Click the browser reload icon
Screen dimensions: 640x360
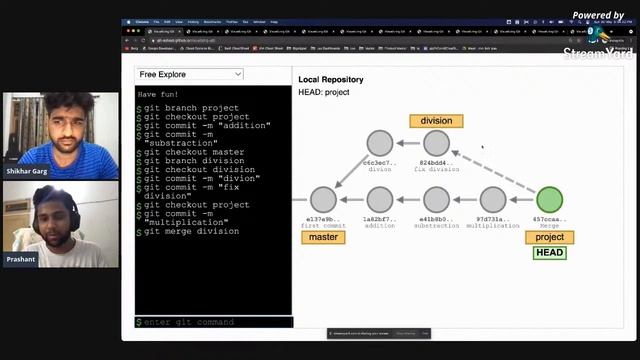point(143,40)
